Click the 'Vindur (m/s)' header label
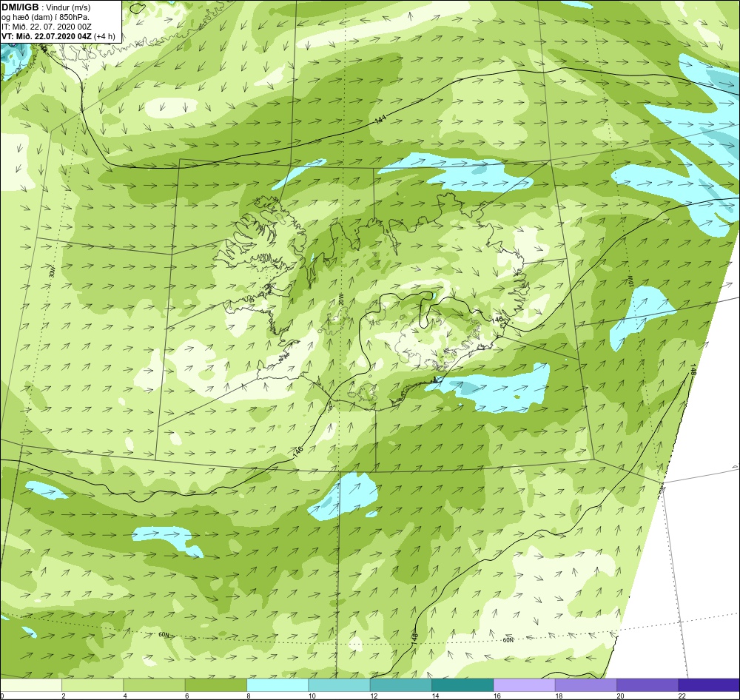Screen dimensions: 740x700 coord(69,8)
